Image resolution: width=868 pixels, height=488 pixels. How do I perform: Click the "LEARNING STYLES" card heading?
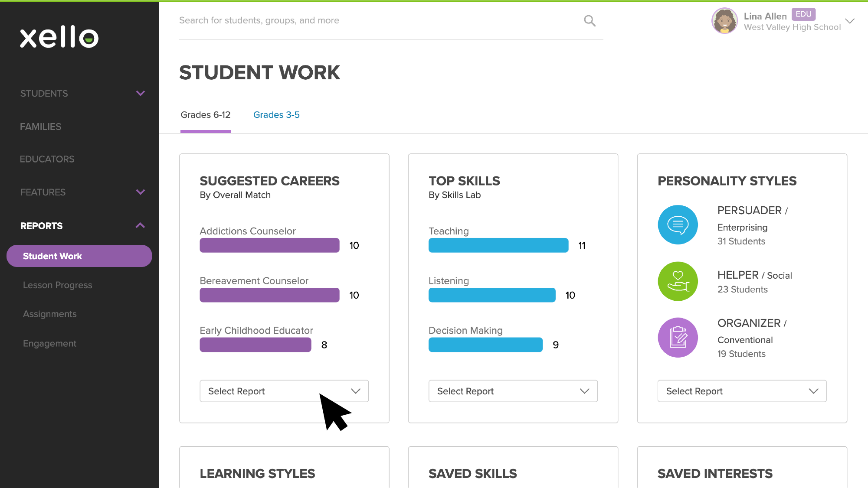pos(257,473)
